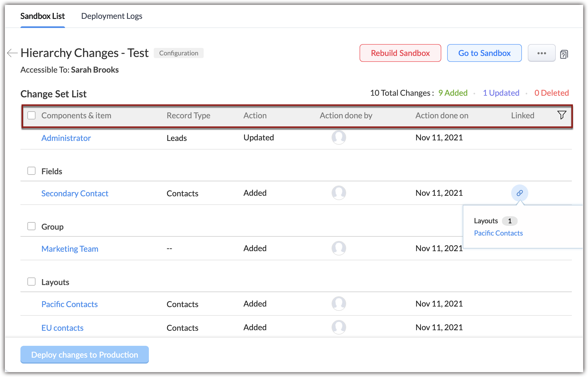Select the Layouts group checkbox
588x377 pixels.
(31, 282)
